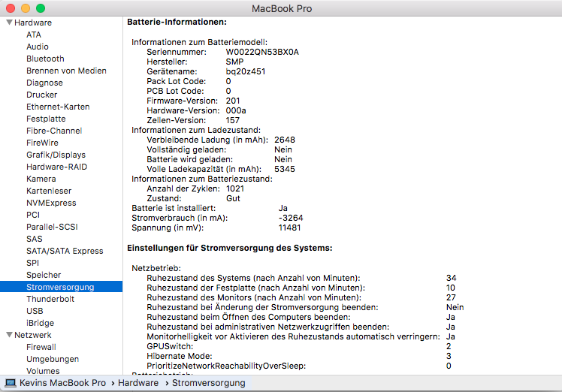Select ATA in the sidebar
Image resolution: width=562 pixels, height=392 pixels.
(34, 35)
